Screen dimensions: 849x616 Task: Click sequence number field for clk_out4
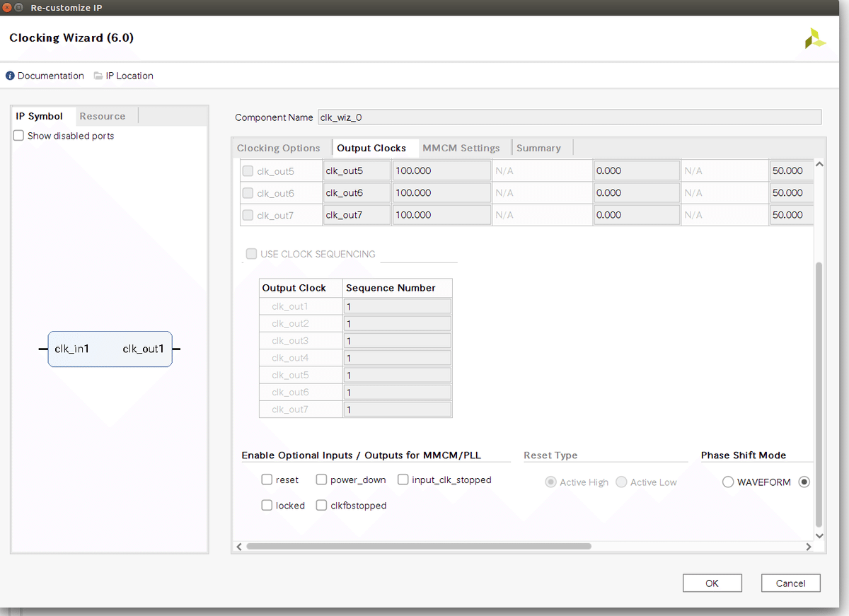pyautogui.click(x=398, y=358)
